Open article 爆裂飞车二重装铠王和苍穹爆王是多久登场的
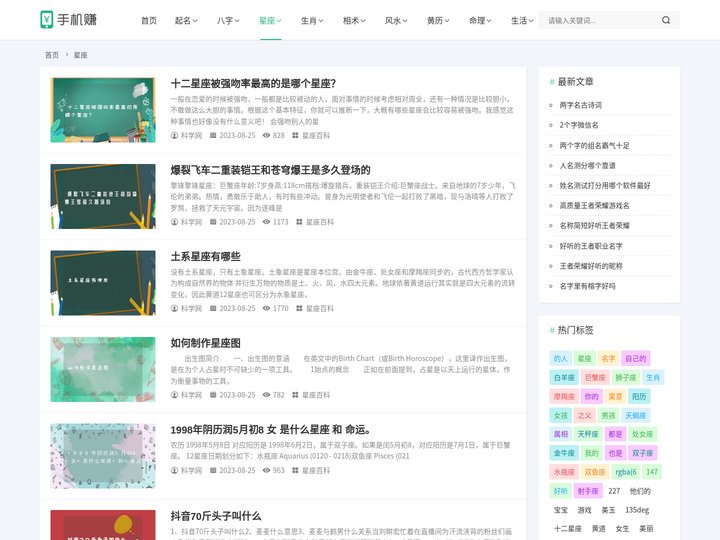The height and width of the screenshot is (540, 720). 270,170
